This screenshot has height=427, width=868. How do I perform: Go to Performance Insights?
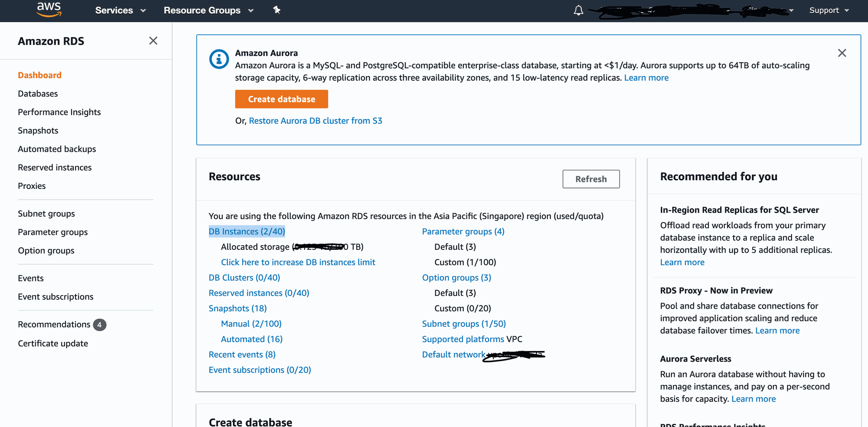point(59,112)
